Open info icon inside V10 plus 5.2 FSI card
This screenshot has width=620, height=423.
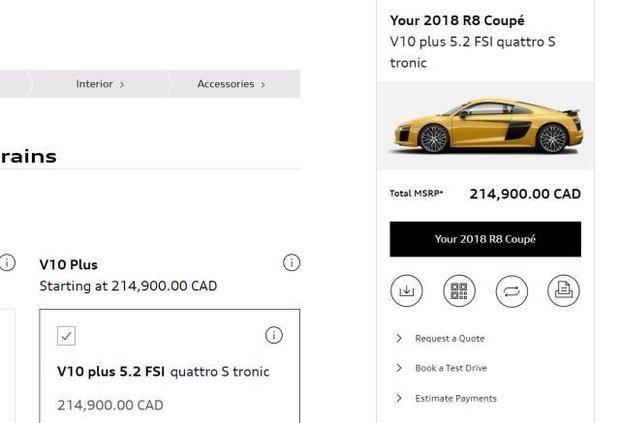pyautogui.click(x=273, y=335)
